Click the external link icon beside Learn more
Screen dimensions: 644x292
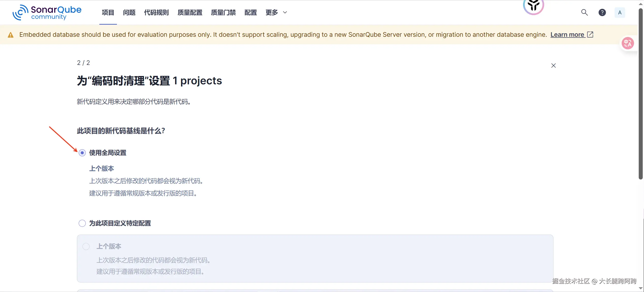(590, 34)
